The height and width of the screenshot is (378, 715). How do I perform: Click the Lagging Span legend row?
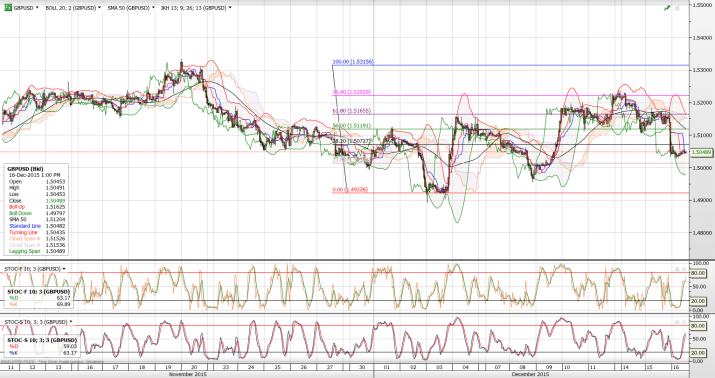(x=36, y=251)
